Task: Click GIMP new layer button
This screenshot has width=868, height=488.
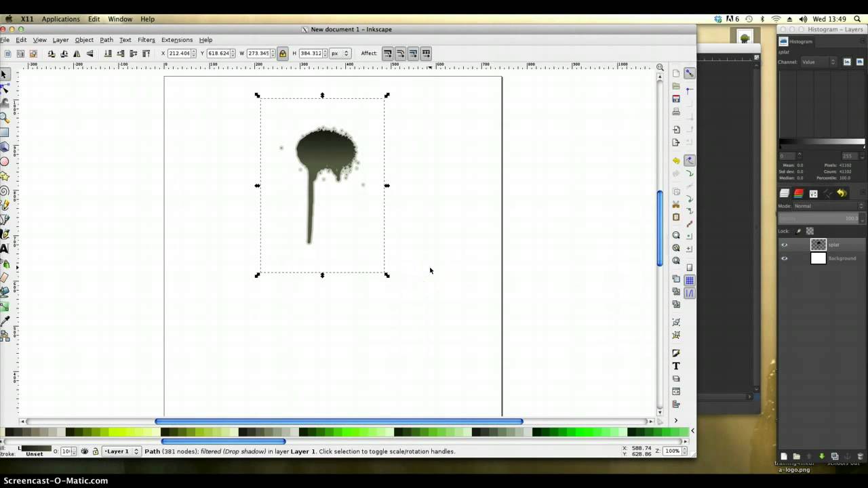Action: pos(783,456)
